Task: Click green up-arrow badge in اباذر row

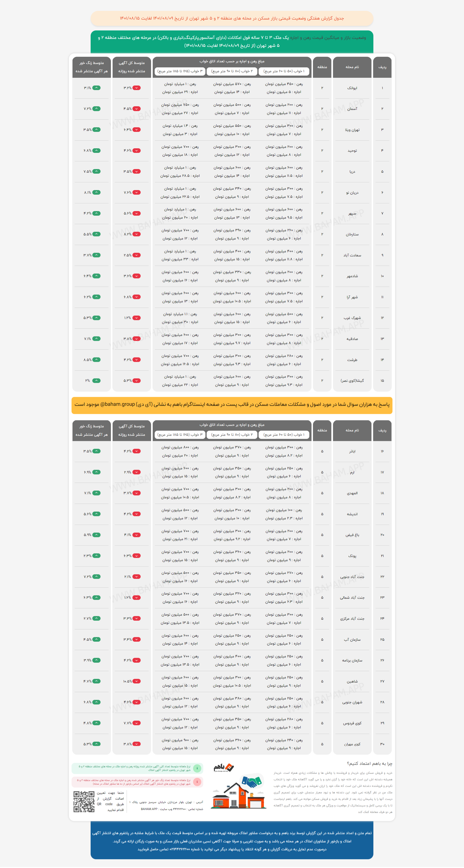Action: point(96,451)
